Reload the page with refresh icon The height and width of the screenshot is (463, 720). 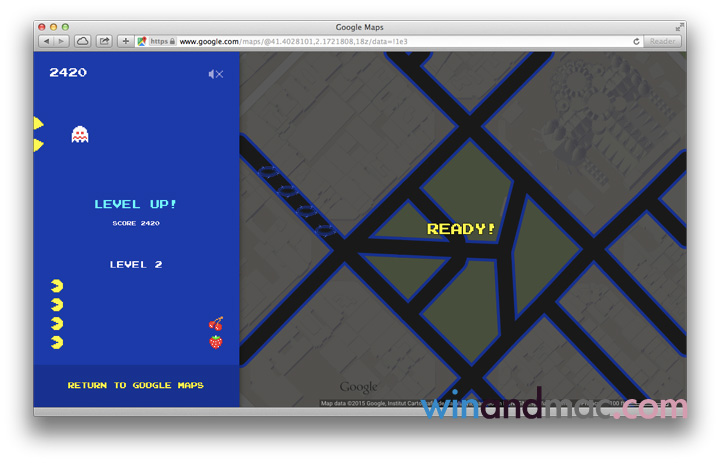click(636, 41)
